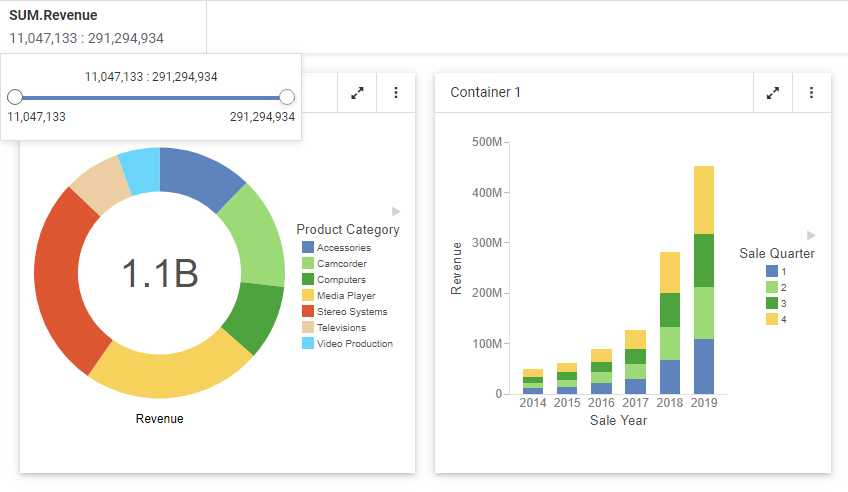This screenshot has width=848, height=492.
Task: Maximize the Container 1 panel
Action: tap(772, 93)
